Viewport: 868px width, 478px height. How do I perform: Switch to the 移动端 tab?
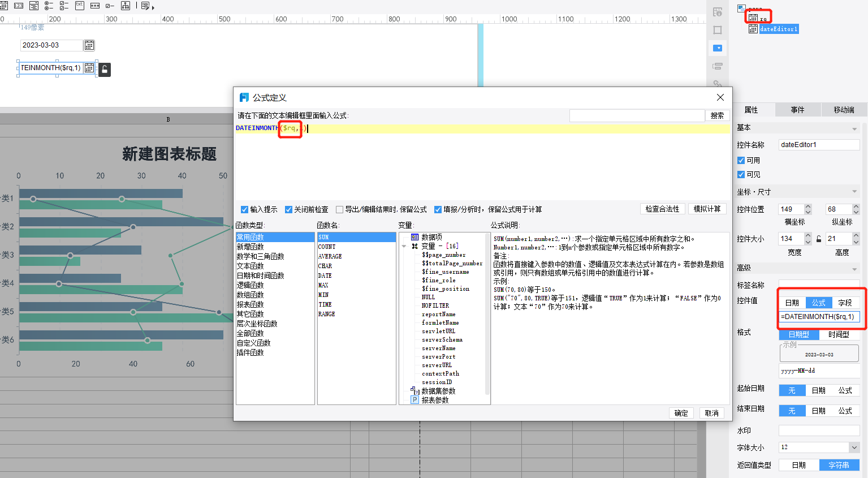point(844,110)
